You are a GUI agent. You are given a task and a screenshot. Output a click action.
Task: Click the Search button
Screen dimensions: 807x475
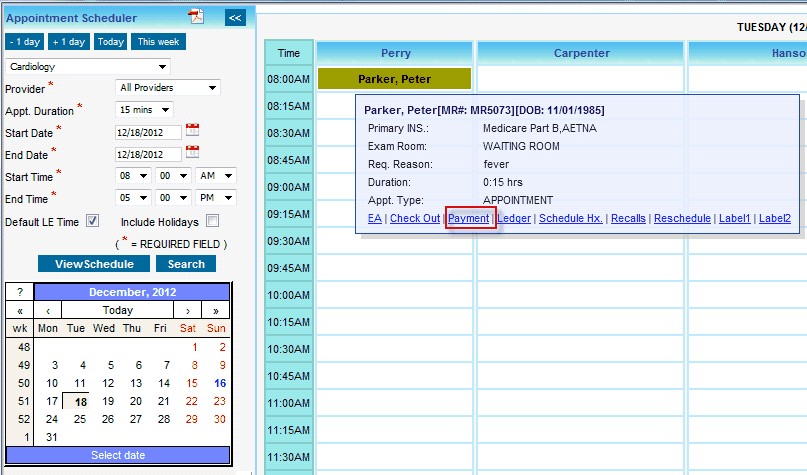186,264
